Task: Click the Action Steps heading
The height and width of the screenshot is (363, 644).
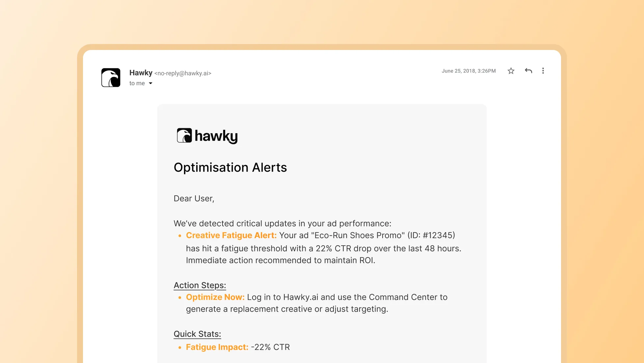Action: coord(200,285)
